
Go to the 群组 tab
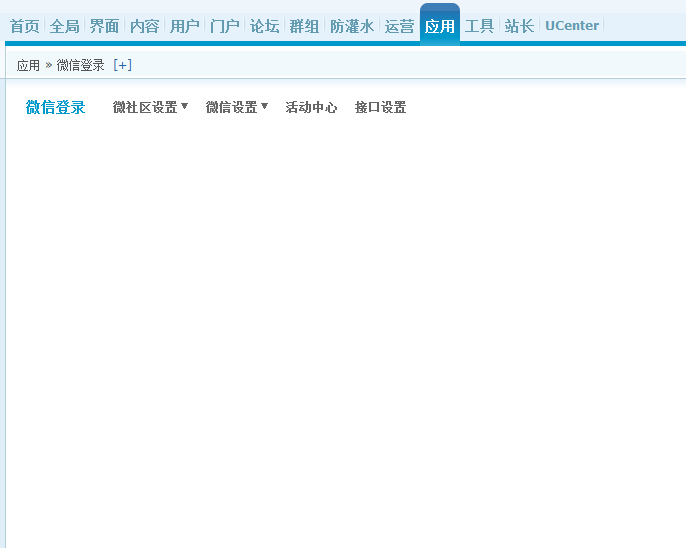(304, 26)
